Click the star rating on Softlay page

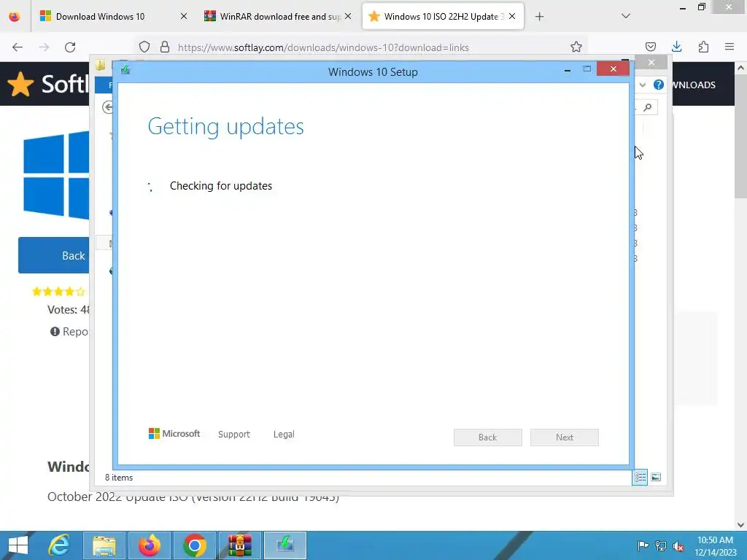point(58,292)
